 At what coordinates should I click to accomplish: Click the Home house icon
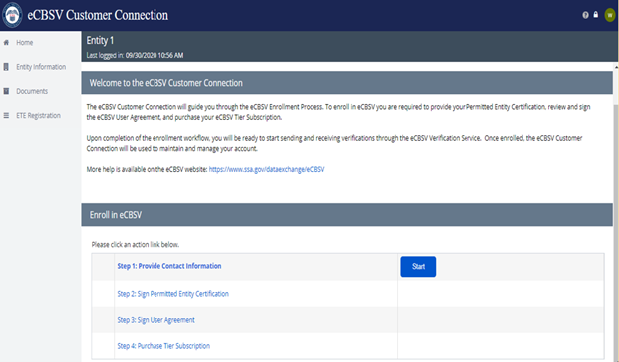coord(6,42)
